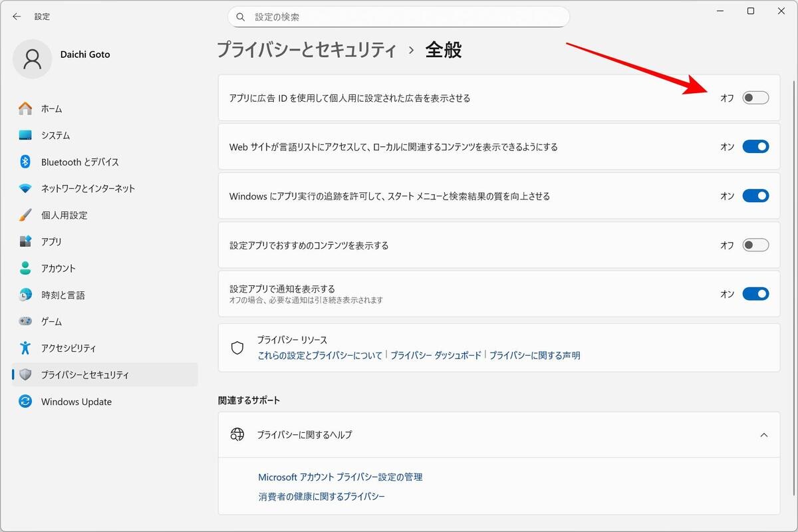The width and height of the screenshot is (798, 532).
Task: Open プライバシー ダッシュボード link
Action: [x=436, y=355]
